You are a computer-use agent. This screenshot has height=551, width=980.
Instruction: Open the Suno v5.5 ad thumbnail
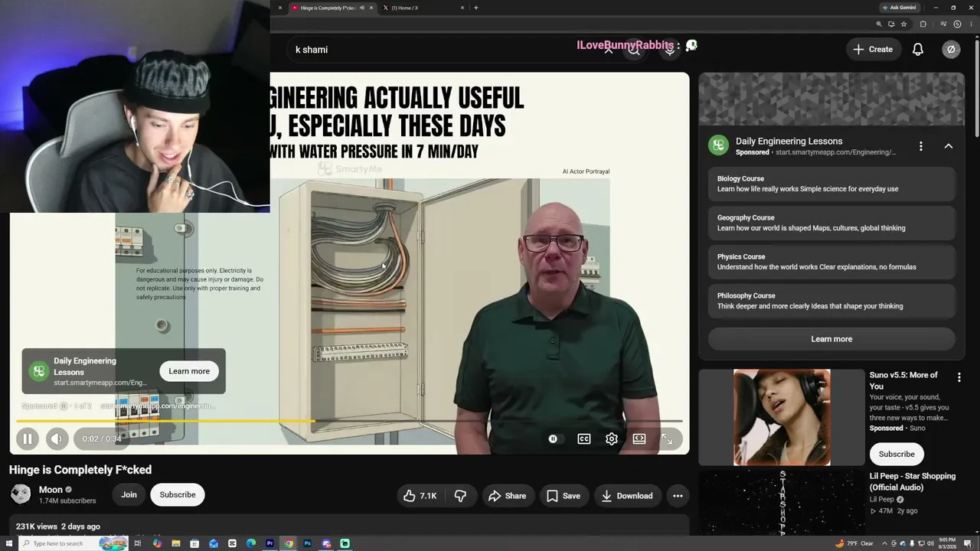(782, 418)
